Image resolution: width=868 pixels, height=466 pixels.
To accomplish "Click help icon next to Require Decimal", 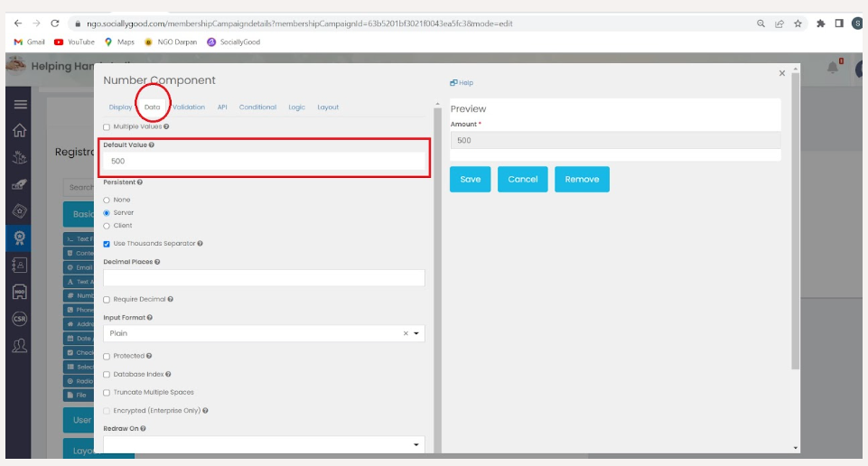I will [x=170, y=300].
